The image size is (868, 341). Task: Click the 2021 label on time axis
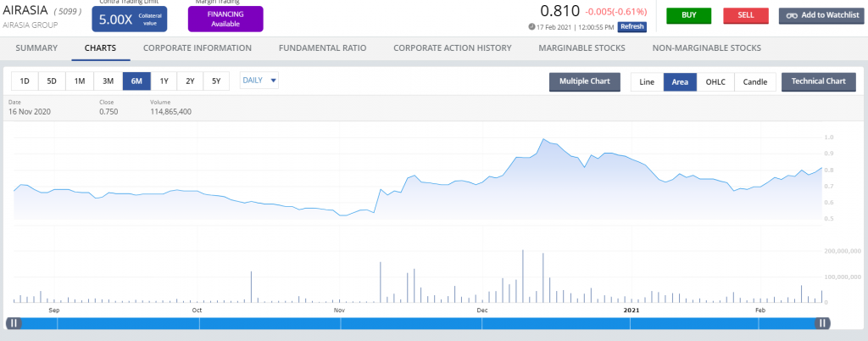[x=631, y=310]
